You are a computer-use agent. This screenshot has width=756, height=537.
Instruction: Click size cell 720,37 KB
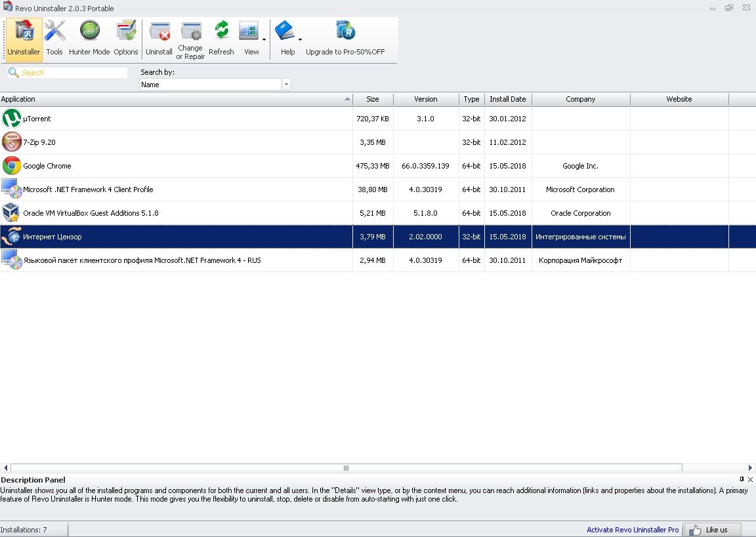coord(373,119)
